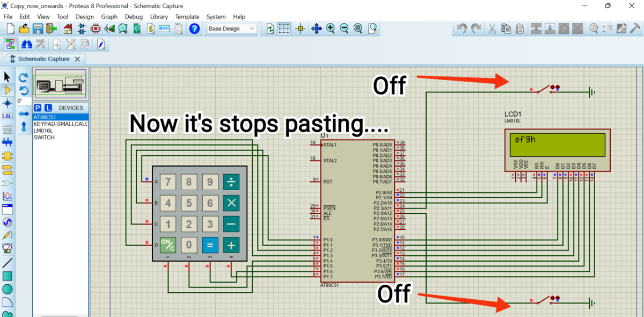
Task: Open Packaging Tool wrench icon
Action: (621, 28)
